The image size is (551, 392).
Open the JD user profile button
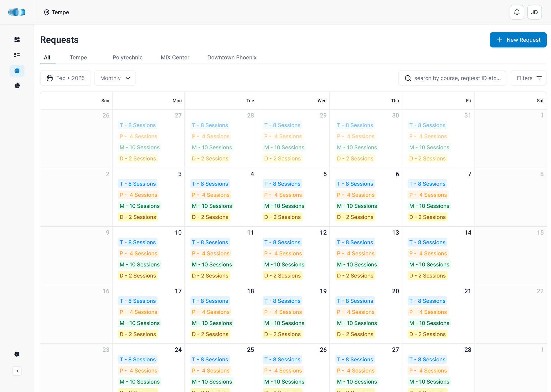point(534,12)
